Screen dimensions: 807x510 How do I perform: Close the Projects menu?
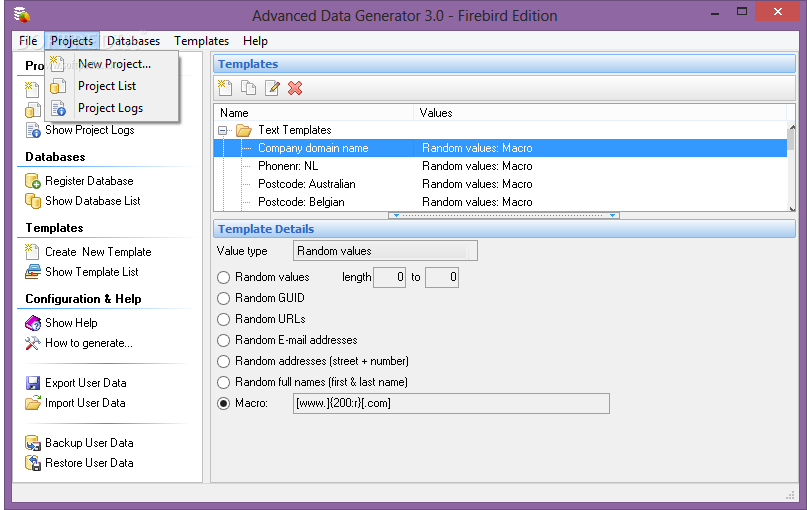pos(72,41)
